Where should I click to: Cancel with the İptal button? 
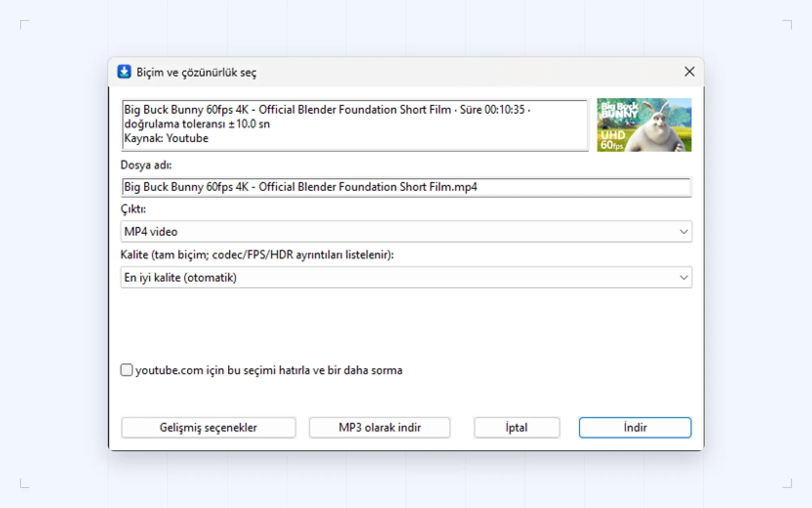[x=517, y=428]
